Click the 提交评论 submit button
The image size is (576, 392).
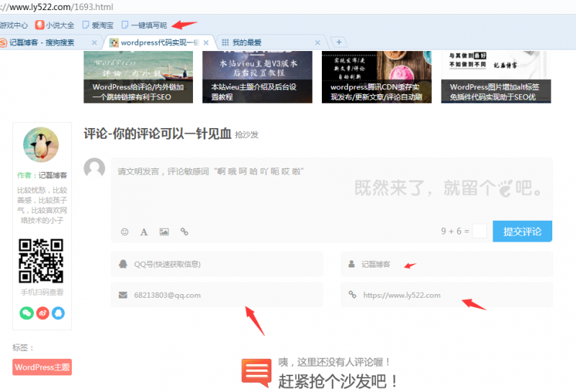coord(523,231)
